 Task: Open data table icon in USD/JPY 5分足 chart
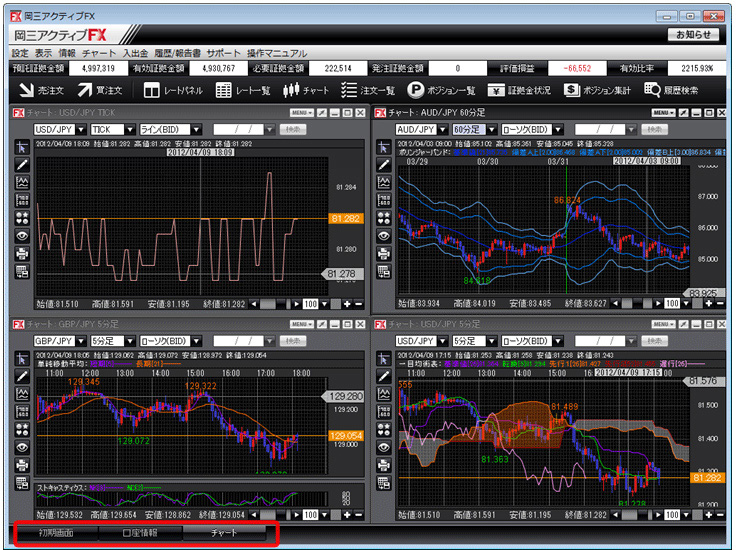point(384,483)
